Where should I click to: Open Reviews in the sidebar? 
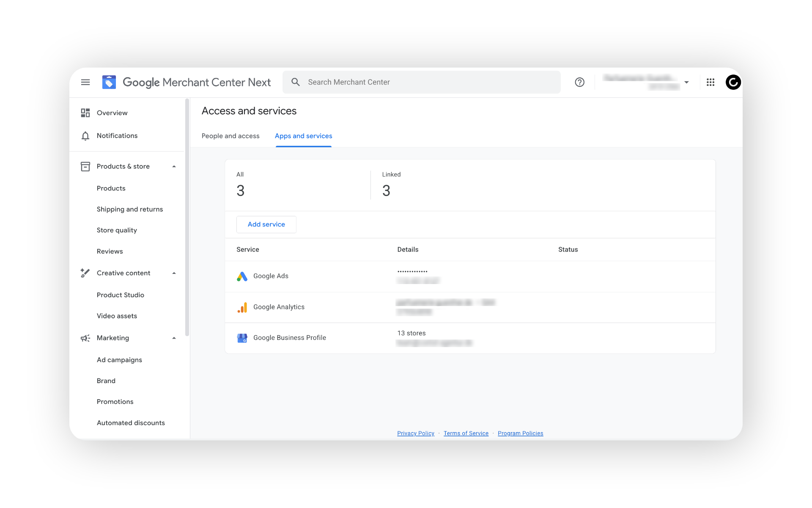pyautogui.click(x=110, y=251)
